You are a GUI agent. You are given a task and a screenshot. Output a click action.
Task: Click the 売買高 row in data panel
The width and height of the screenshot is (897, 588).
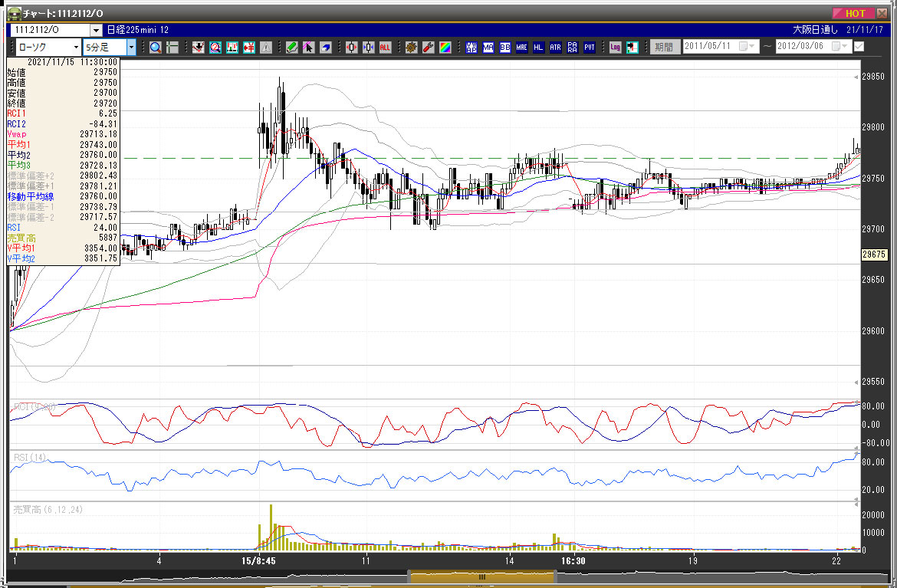pyautogui.click(x=62, y=238)
